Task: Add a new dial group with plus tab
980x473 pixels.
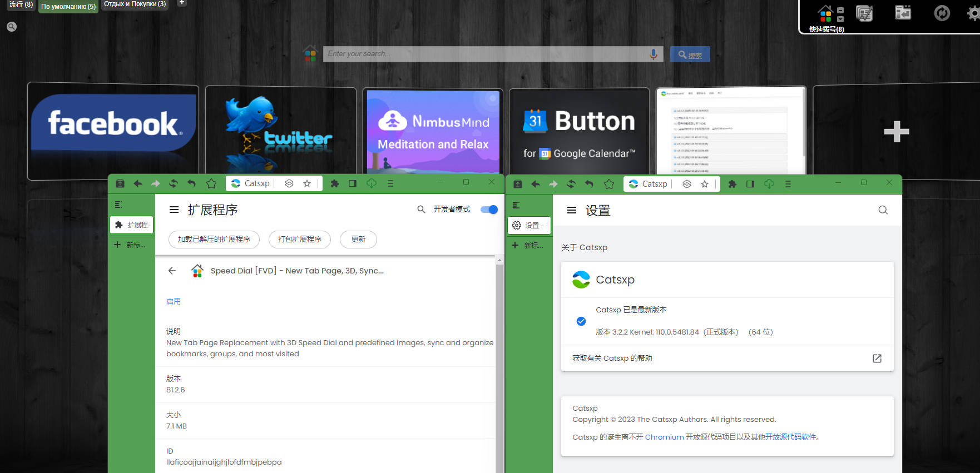Action: point(181,3)
